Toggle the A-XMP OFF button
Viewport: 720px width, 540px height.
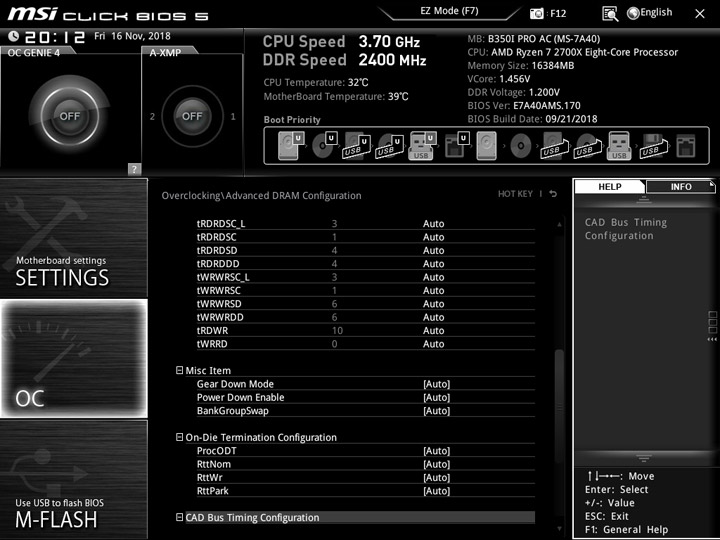192,116
